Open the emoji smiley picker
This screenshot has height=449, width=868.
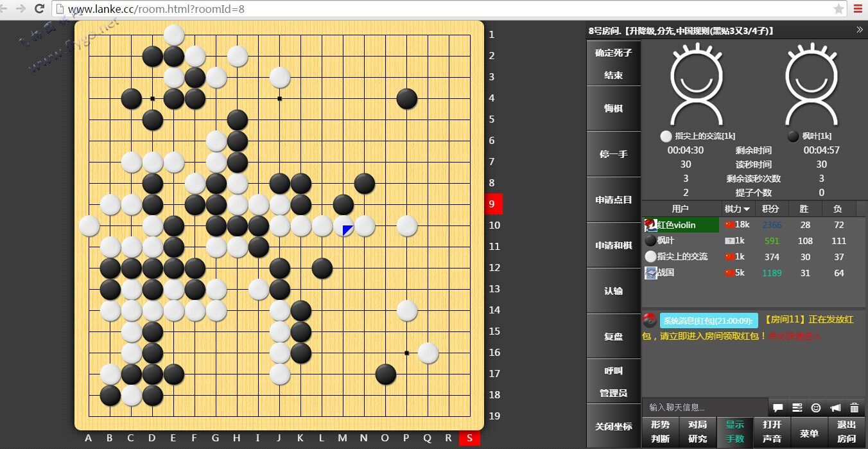point(816,408)
